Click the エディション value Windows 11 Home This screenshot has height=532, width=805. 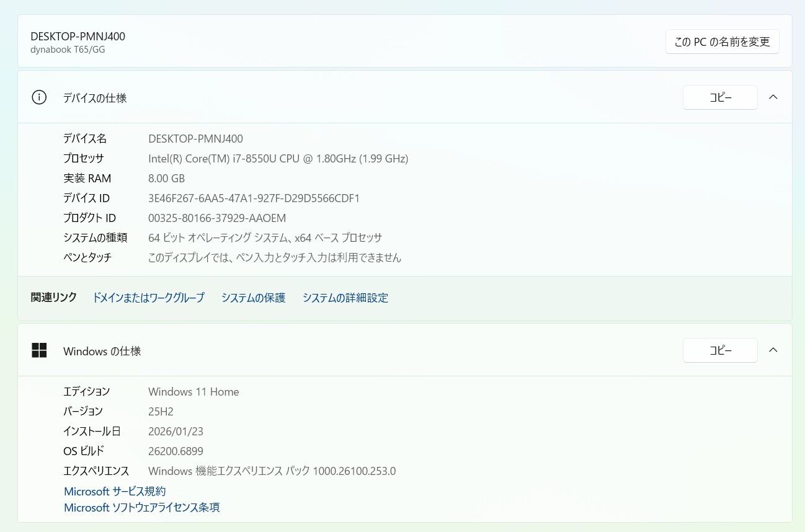click(x=193, y=392)
